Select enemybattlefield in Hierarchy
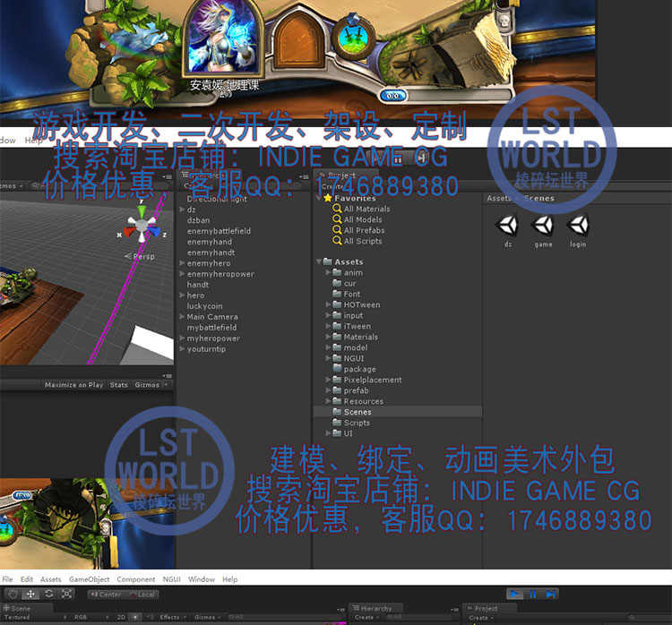 pos(219,231)
